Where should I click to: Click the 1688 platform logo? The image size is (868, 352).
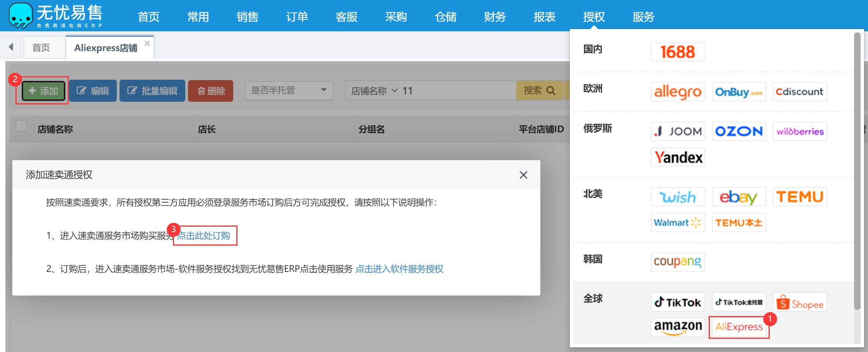(x=678, y=52)
